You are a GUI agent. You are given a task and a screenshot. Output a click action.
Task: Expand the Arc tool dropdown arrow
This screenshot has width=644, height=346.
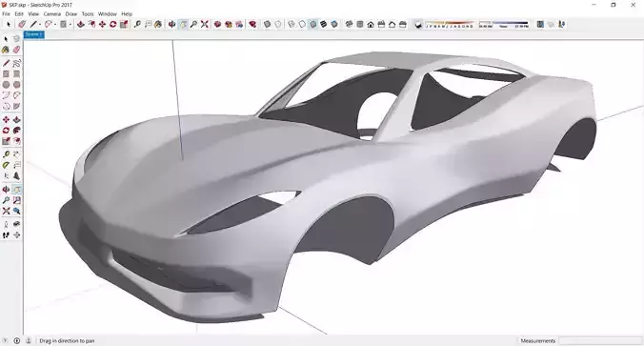coord(55,25)
